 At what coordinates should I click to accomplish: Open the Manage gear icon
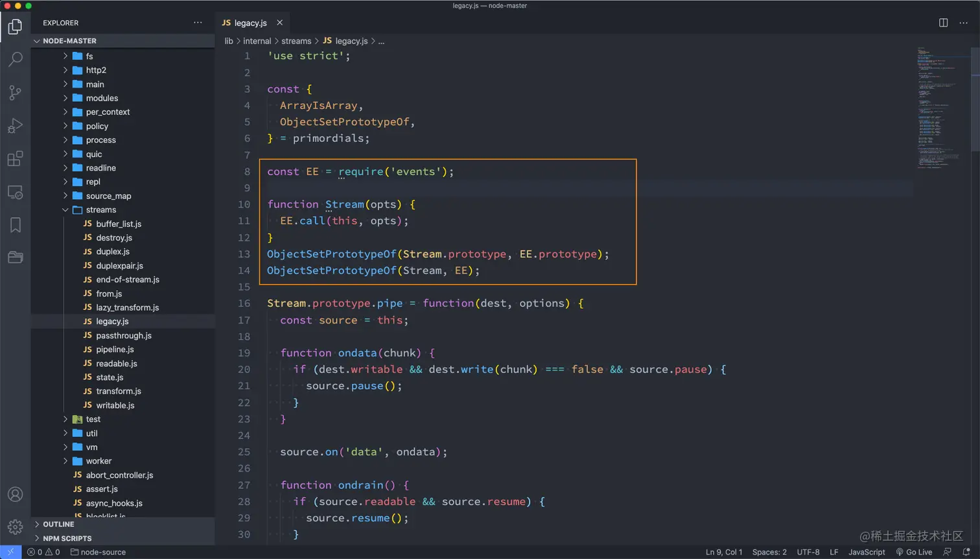15,527
